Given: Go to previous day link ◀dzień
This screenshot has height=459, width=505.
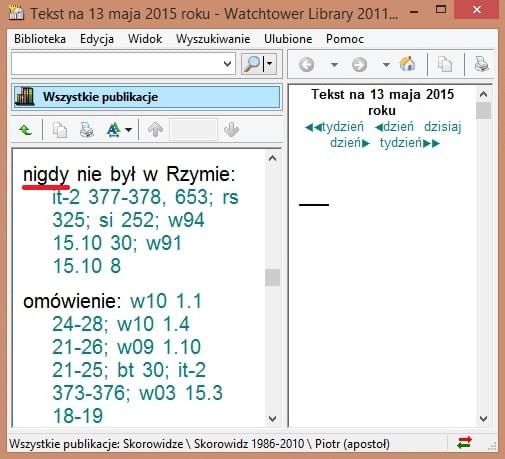Looking at the screenshot, I should click(x=394, y=127).
